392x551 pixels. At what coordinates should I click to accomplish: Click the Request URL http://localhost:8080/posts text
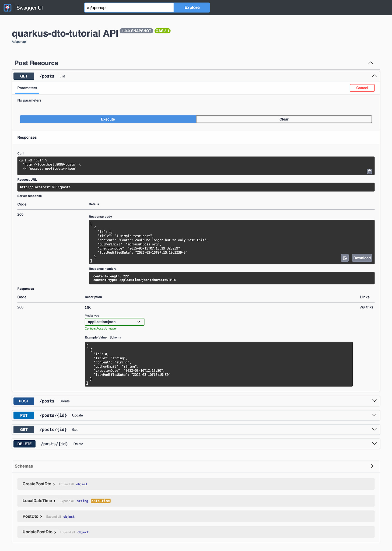[x=45, y=187]
